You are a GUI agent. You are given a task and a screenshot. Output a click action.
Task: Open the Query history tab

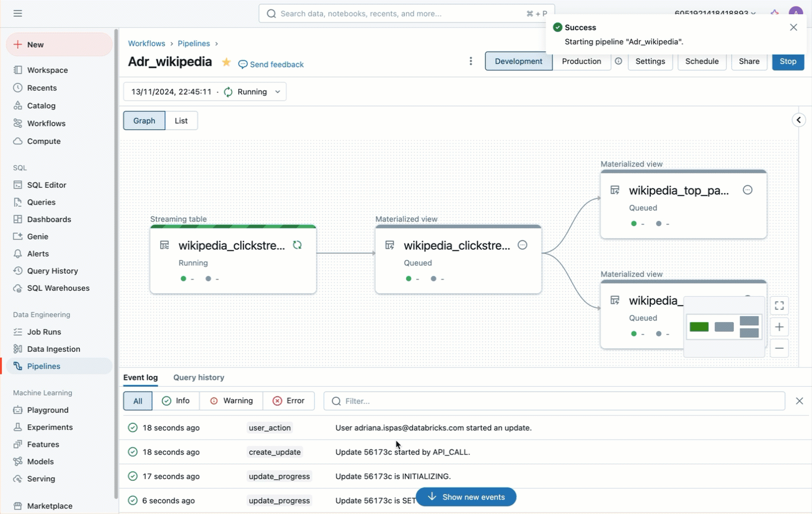click(199, 377)
